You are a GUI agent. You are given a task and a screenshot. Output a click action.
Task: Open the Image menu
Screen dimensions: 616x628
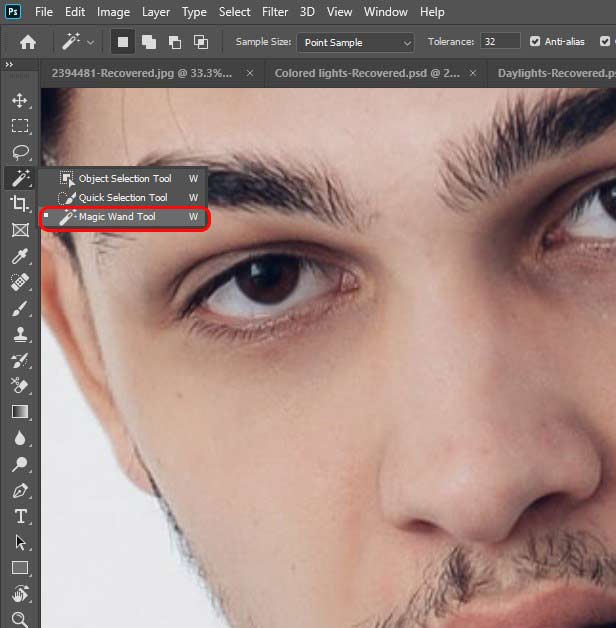click(x=113, y=12)
